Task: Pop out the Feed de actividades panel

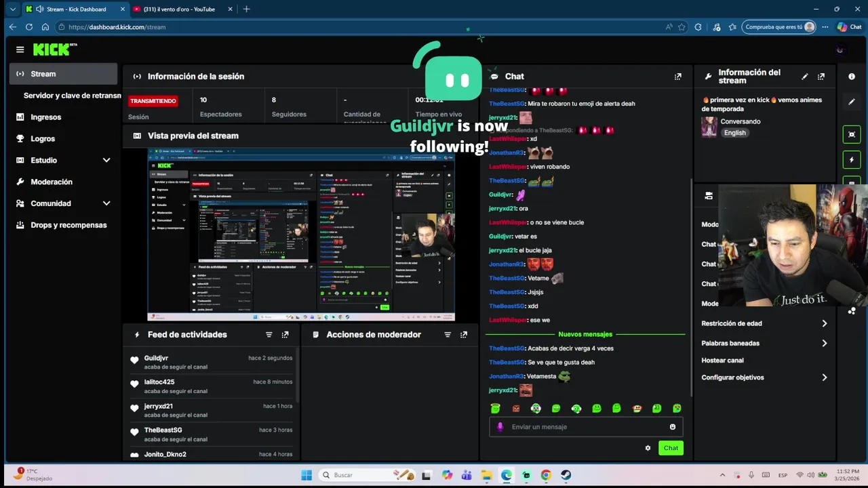Action: point(285,335)
